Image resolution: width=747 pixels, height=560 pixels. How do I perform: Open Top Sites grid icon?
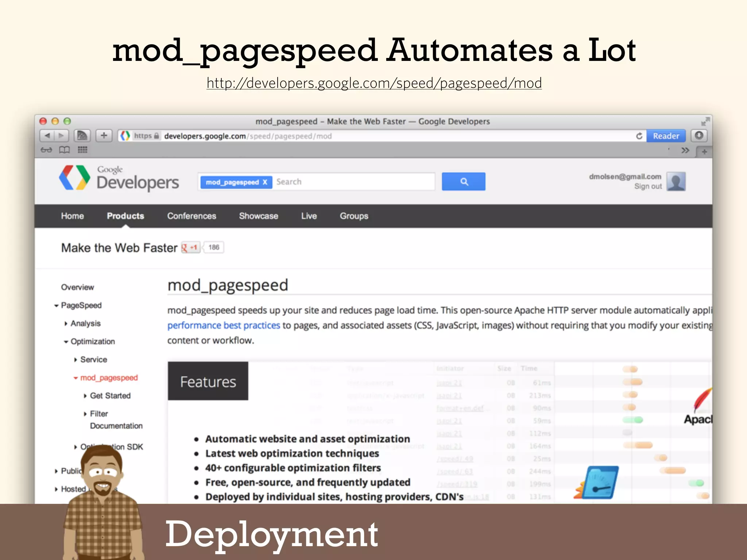click(82, 150)
